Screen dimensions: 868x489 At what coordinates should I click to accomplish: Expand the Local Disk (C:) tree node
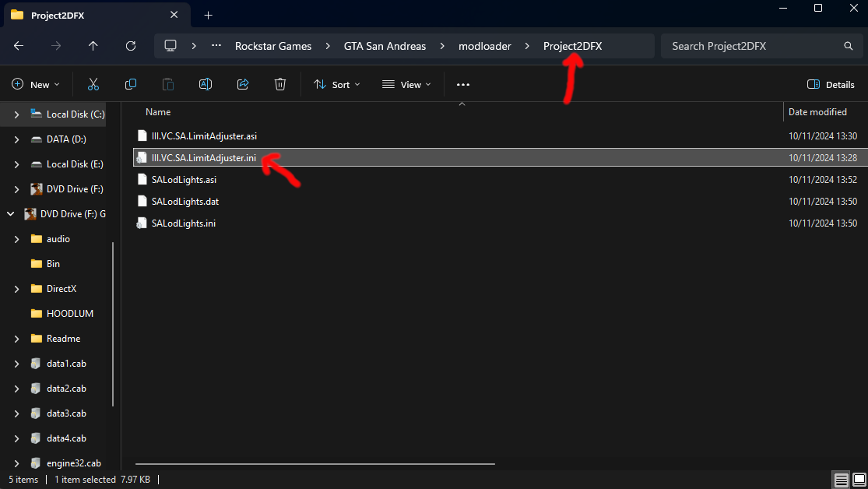coord(16,114)
